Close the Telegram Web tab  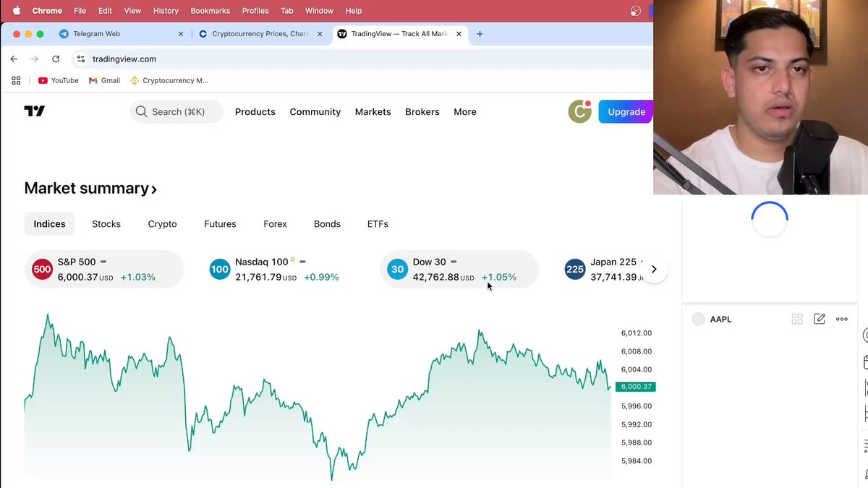coord(181,34)
